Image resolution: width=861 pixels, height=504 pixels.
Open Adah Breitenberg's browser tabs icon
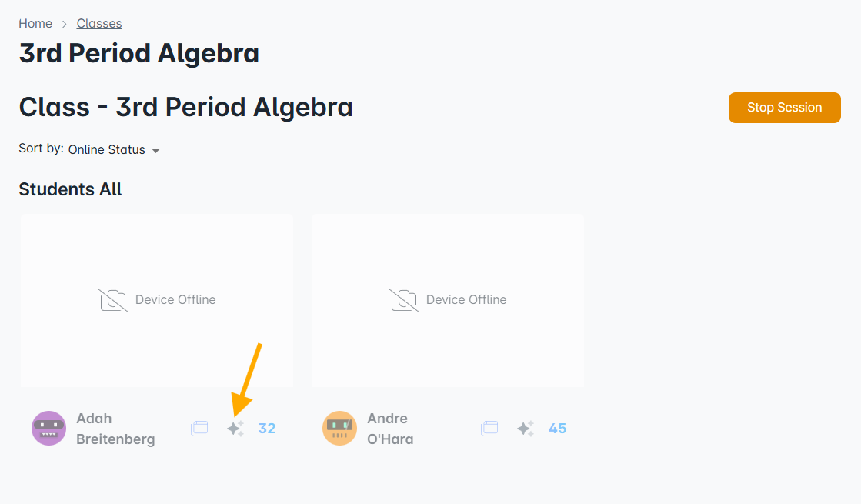tap(199, 429)
